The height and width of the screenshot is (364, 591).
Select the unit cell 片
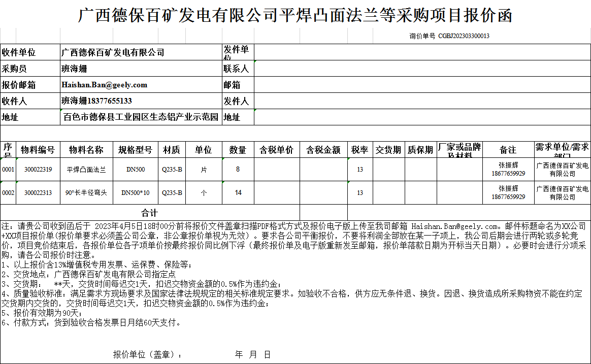(x=204, y=169)
